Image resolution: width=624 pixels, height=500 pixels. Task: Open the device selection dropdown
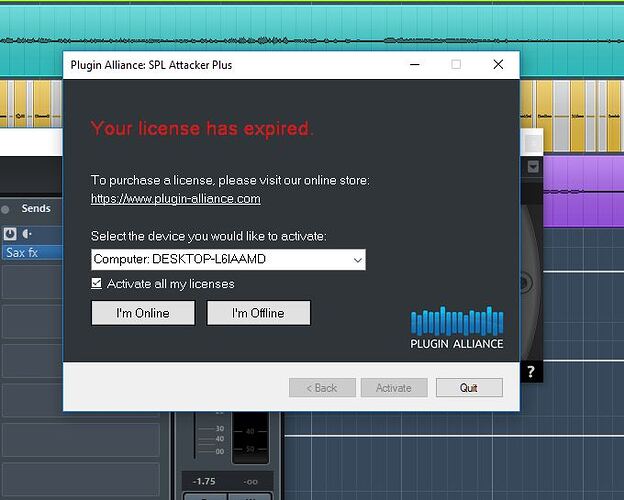[x=228, y=260]
